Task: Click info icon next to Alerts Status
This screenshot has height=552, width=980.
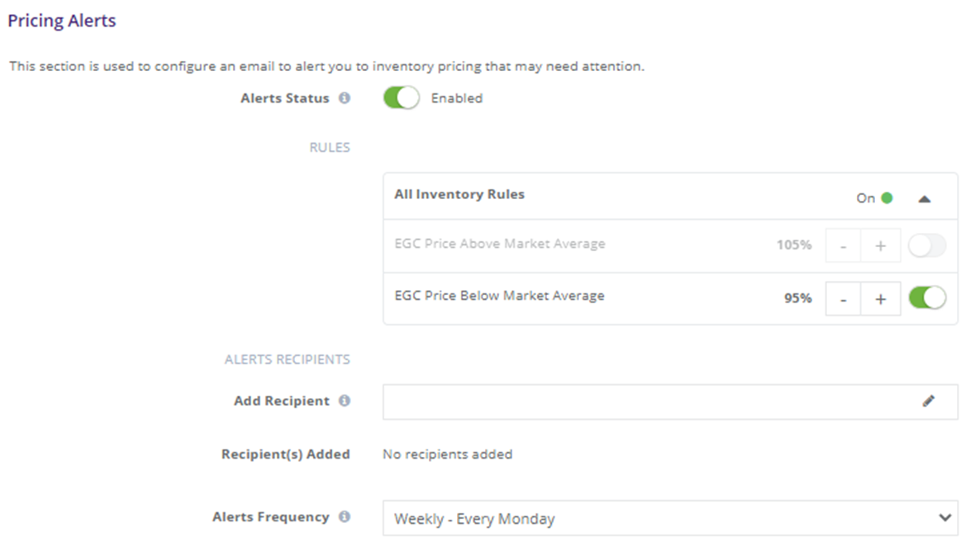Action: (345, 98)
